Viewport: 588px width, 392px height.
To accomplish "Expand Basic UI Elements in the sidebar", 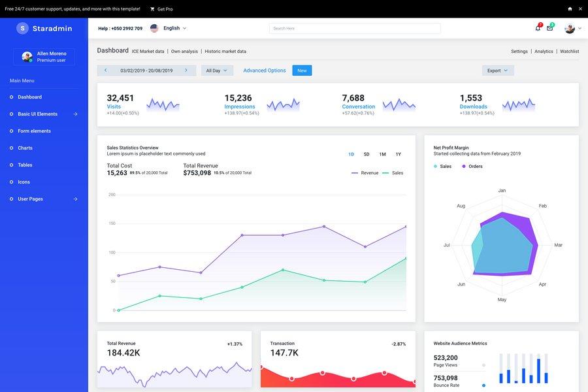I will click(39, 112).
